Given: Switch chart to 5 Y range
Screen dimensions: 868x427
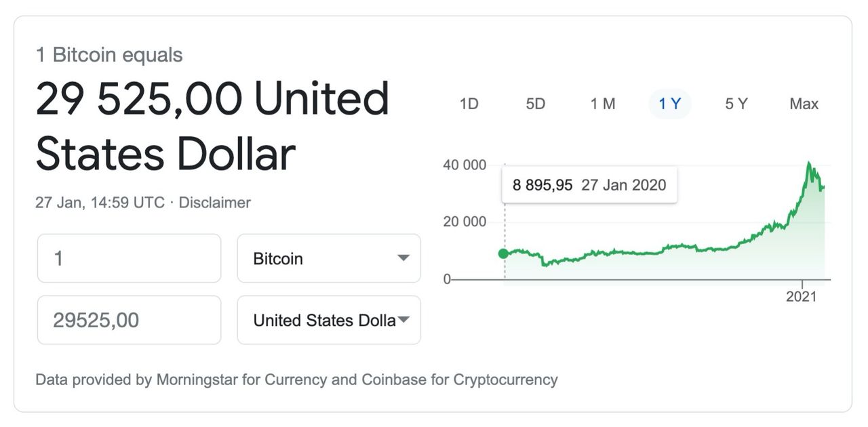Looking at the screenshot, I should pos(736,104).
